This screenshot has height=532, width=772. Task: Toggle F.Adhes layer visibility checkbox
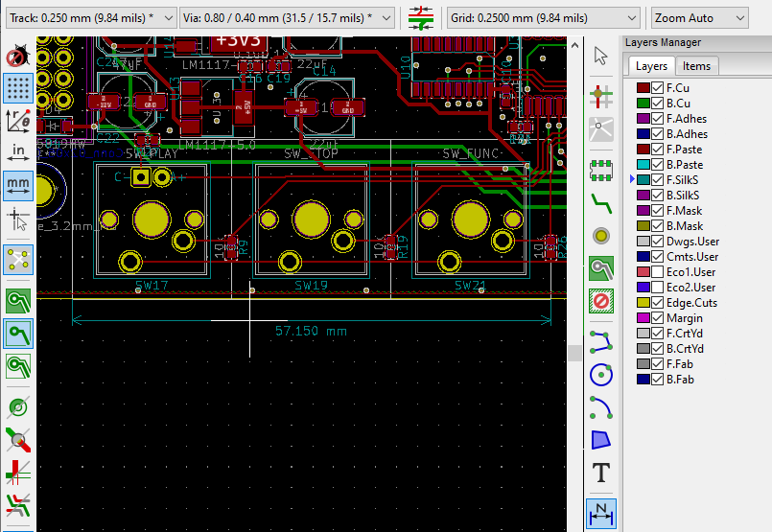pyautogui.click(x=657, y=119)
